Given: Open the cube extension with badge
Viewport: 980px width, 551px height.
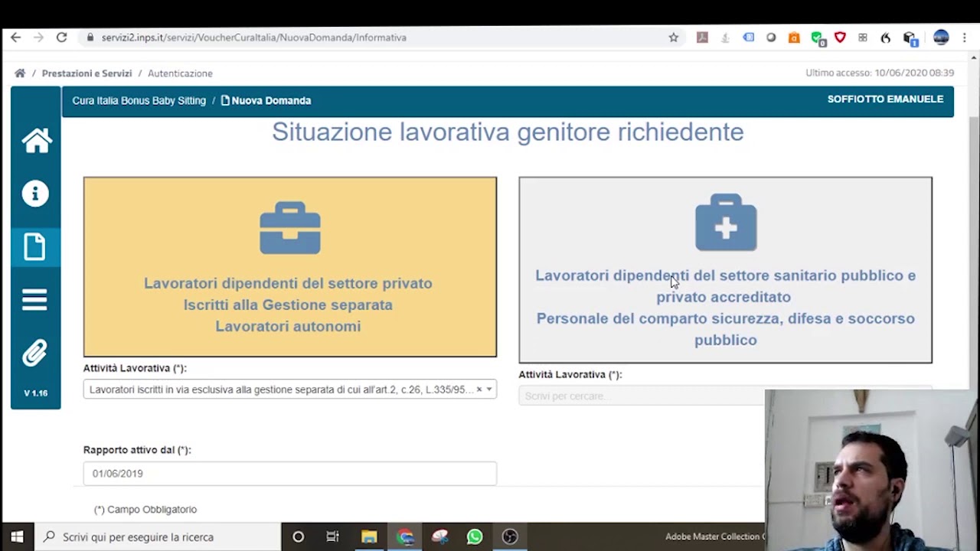Looking at the screenshot, I should pyautogui.click(x=910, y=38).
